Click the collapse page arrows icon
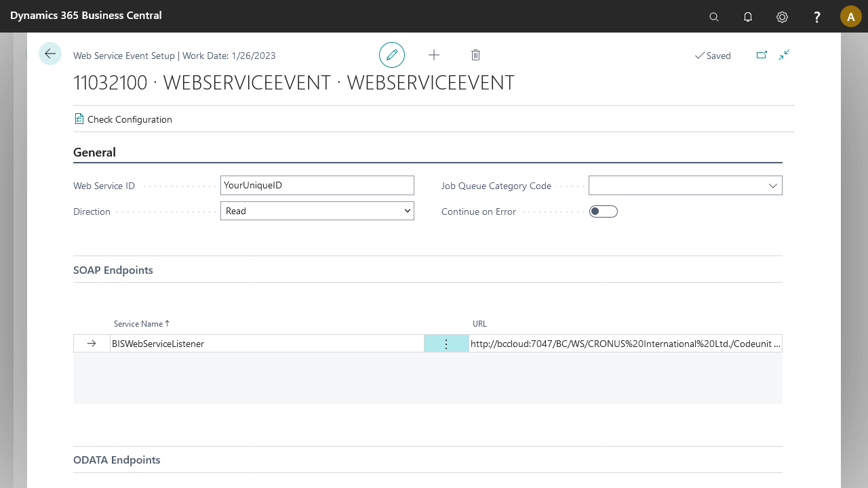Image resolution: width=868 pixels, height=488 pixels. [x=784, y=55]
